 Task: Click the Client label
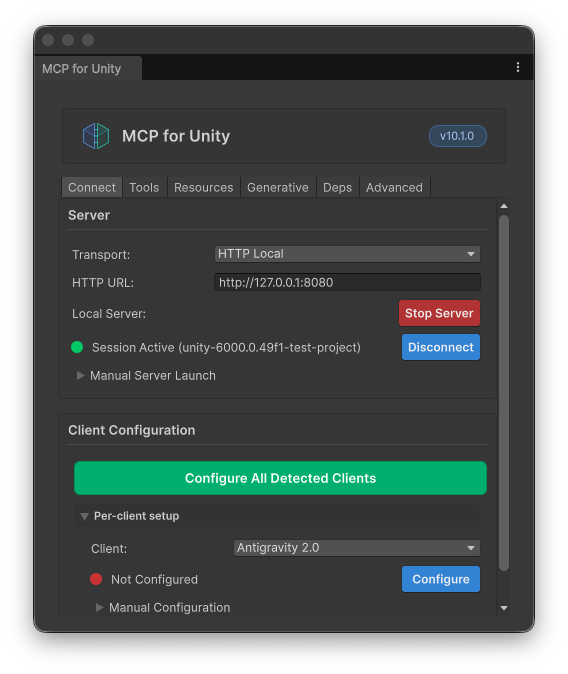tap(109, 548)
